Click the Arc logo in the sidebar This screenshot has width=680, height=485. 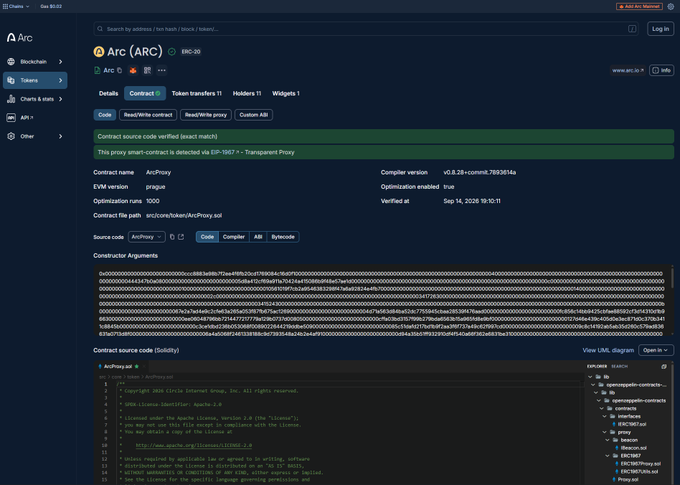(20, 38)
